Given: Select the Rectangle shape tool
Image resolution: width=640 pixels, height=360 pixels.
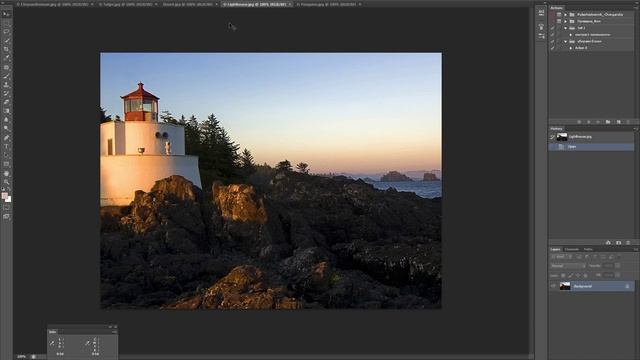Looking at the screenshot, I should 6,164.
